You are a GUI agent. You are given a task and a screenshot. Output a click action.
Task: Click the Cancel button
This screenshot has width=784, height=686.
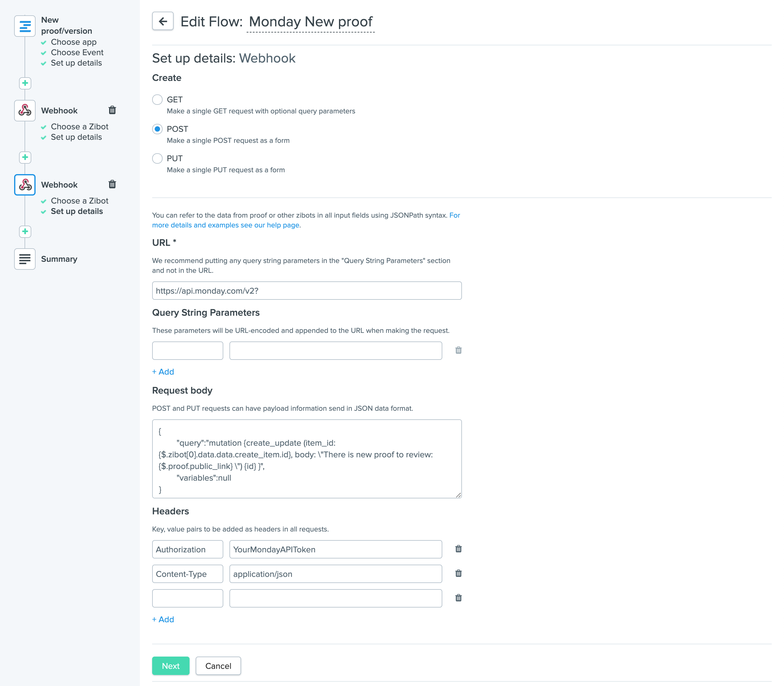(x=218, y=666)
